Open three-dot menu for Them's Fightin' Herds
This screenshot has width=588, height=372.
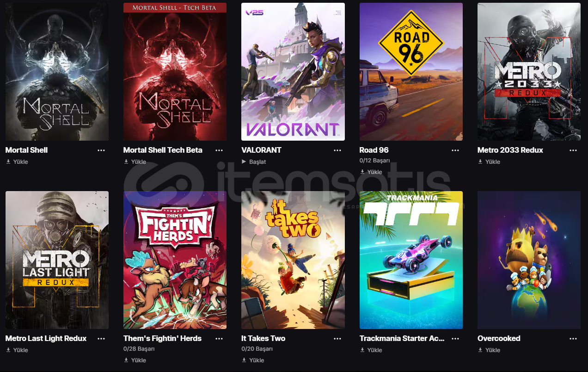(x=219, y=339)
